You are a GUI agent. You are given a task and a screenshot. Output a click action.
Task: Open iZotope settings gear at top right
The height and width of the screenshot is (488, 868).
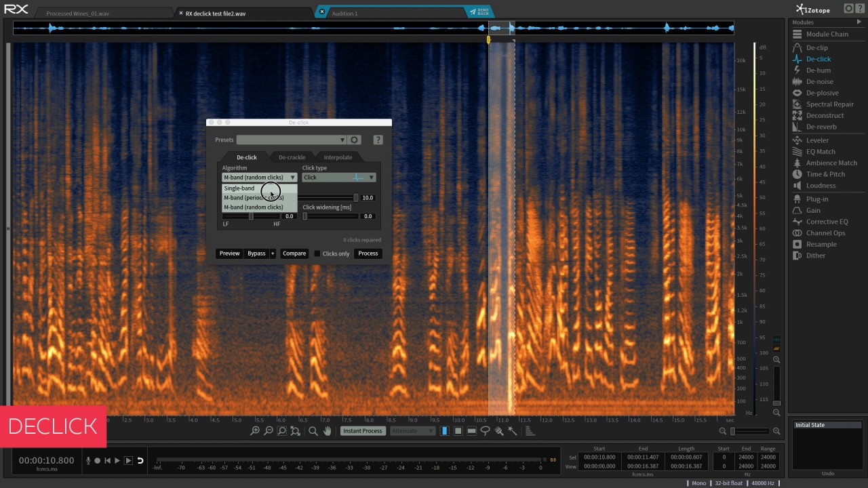(848, 8)
